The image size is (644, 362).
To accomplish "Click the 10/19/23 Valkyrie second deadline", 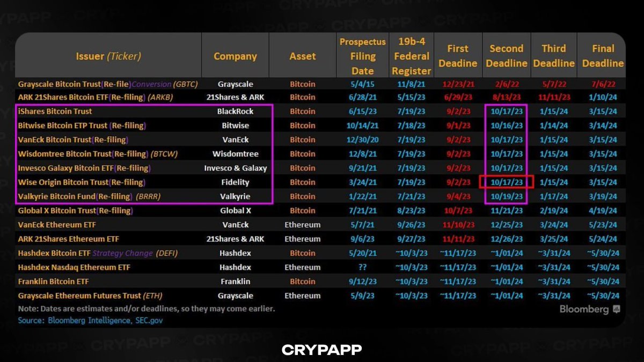I will 506,196.
